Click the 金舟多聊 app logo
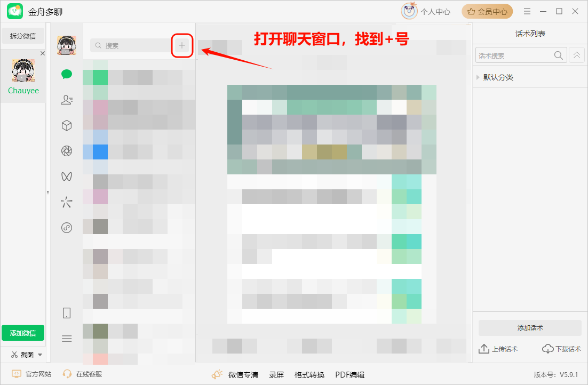Image resolution: width=588 pixels, height=385 pixels. pos(15,12)
